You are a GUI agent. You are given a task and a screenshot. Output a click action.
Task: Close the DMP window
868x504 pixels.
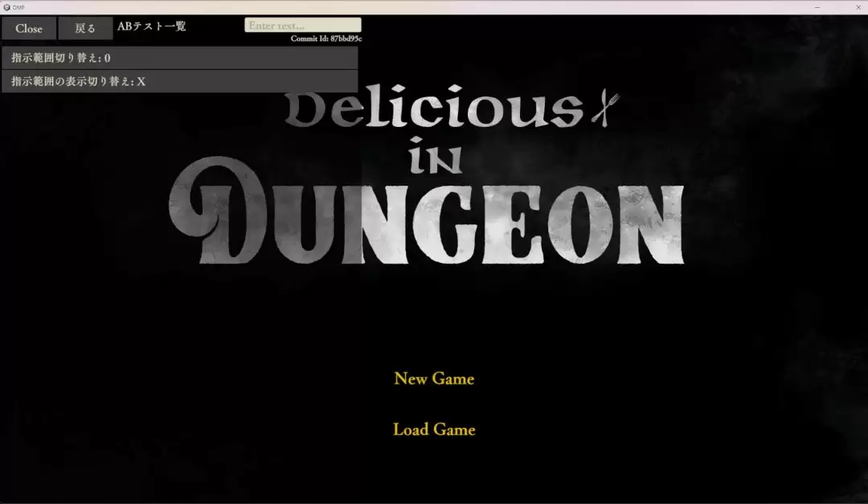point(858,7)
